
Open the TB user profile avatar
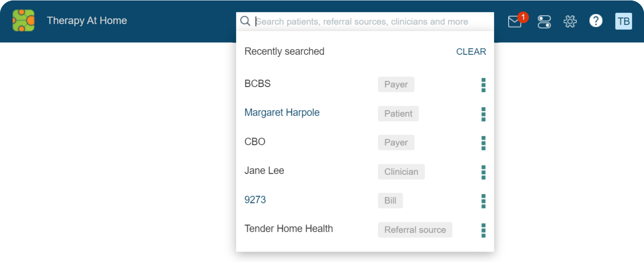(623, 21)
